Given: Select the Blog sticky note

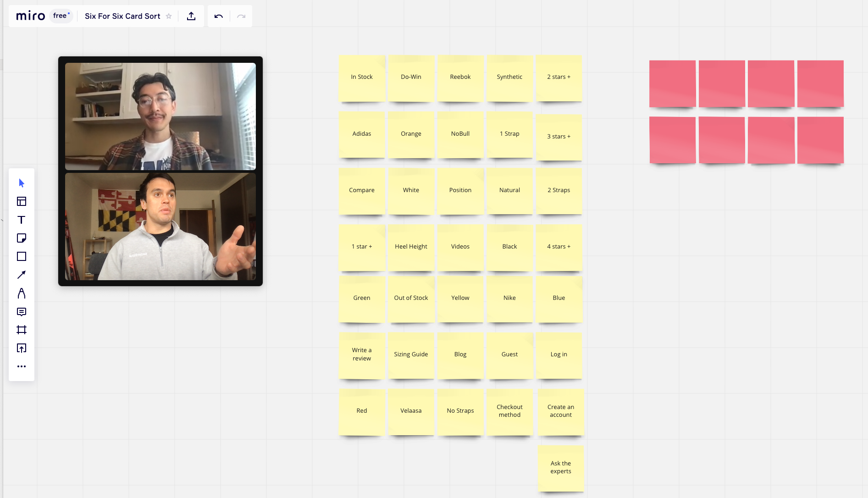Looking at the screenshot, I should pyautogui.click(x=460, y=355).
